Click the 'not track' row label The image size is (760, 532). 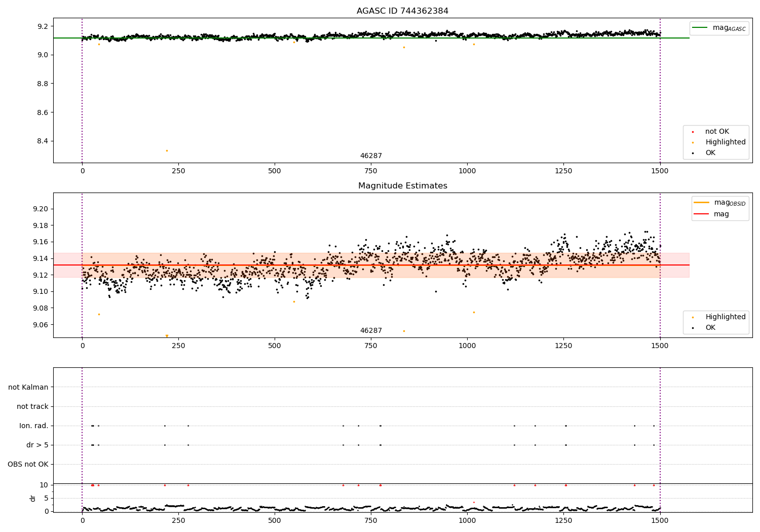[32, 406]
